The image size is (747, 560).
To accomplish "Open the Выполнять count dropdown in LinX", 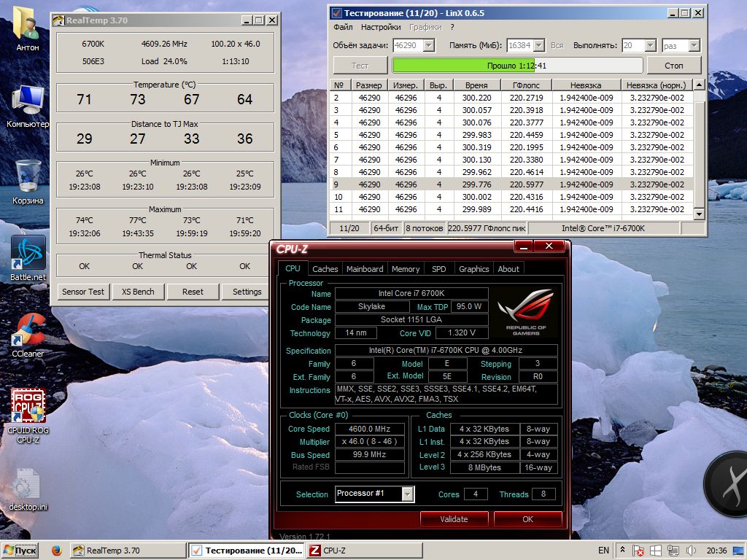I will point(650,45).
